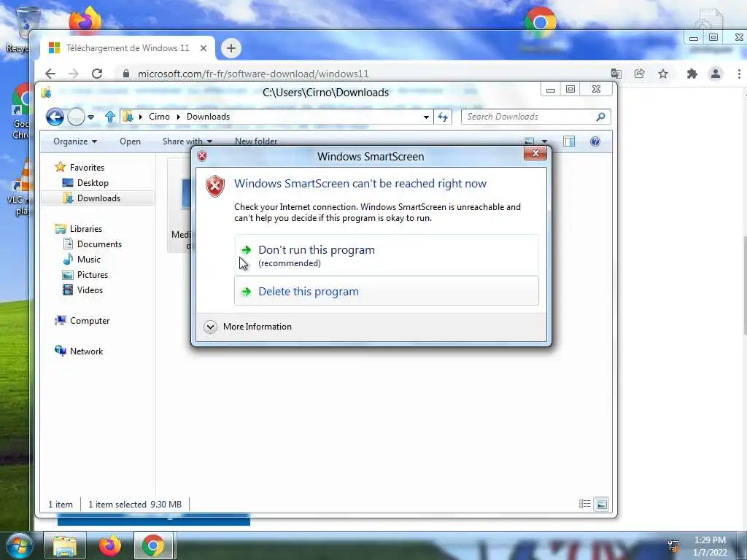Open Firefox from taskbar
Screen dimensions: 747x560
(109, 545)
